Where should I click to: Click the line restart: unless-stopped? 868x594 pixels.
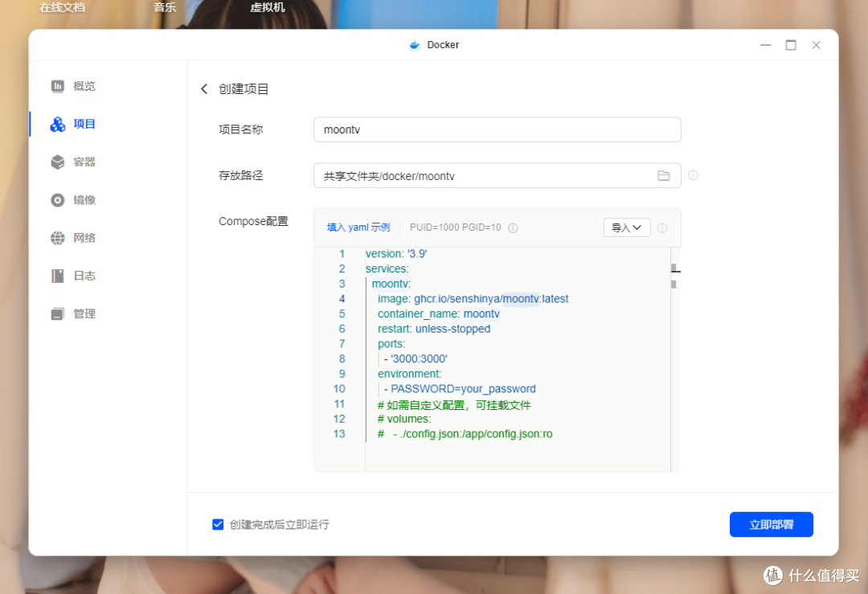[x=434, y=329]
